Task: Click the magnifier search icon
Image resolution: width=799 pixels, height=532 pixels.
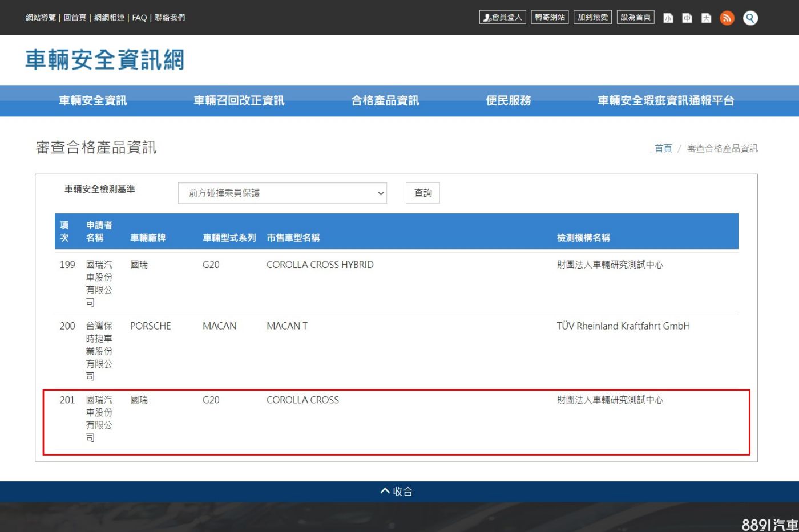Action: coord(750,18)
